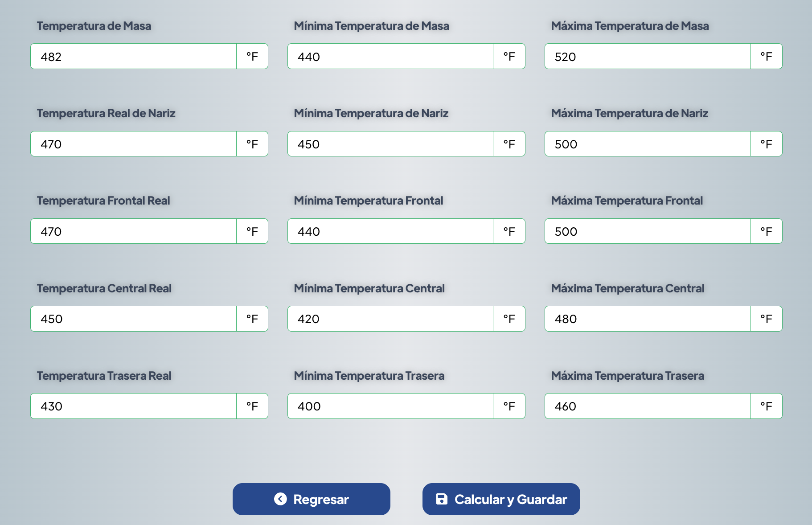This screenshot has height=525, width=812.
Task: Select the Mínima Temperatura Frontal field
Action: (390, 231)
